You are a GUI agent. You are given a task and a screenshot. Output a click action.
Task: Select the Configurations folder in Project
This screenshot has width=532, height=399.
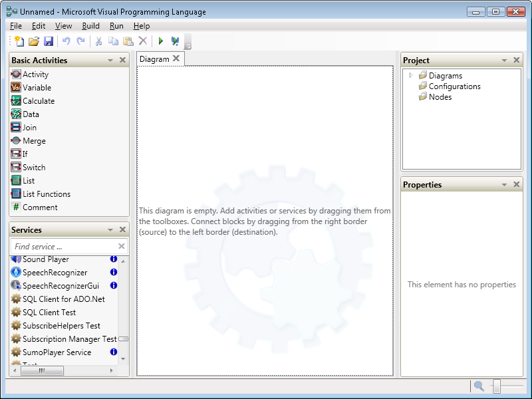tap(454, 86)
